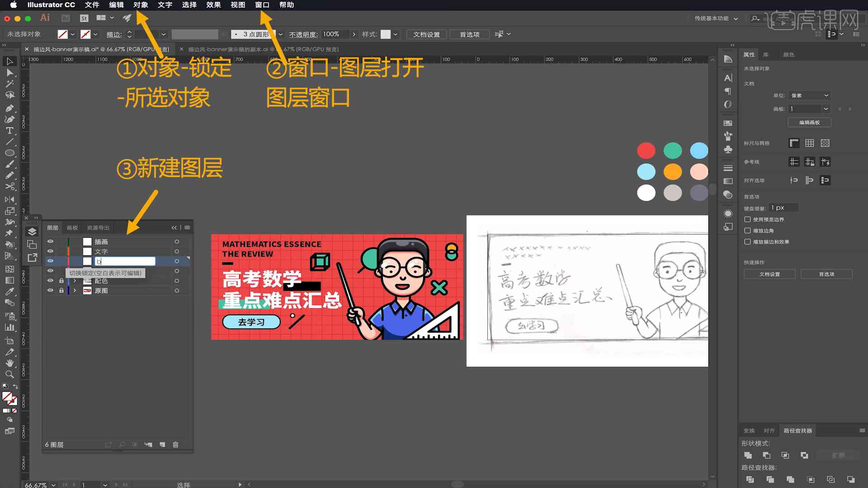Select the Selection tool (arrow)
The height and width of the screenshot is (488, 868).
point(9,60)
